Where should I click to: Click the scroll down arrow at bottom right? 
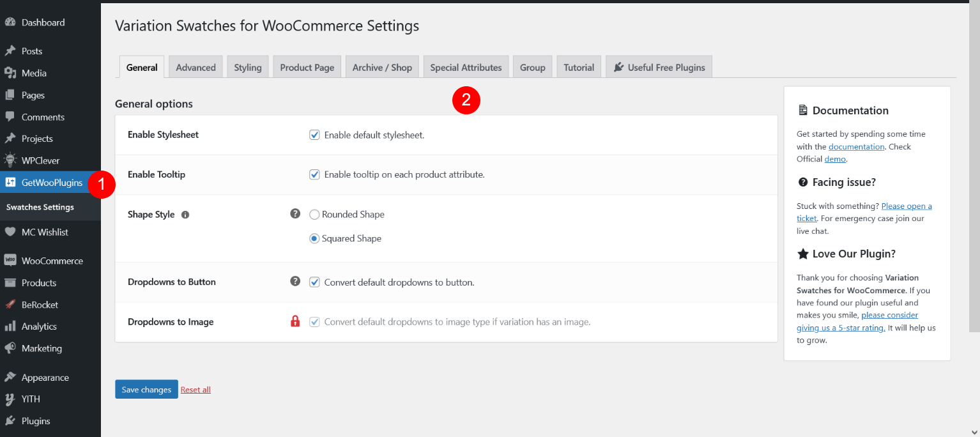pyautogui.click(x=974, y=431)
